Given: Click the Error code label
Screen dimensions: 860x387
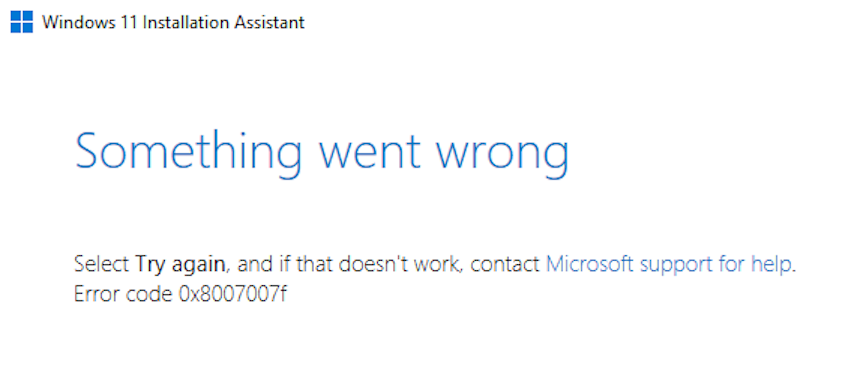Looking at the screenshot, I should pos(123,295).
